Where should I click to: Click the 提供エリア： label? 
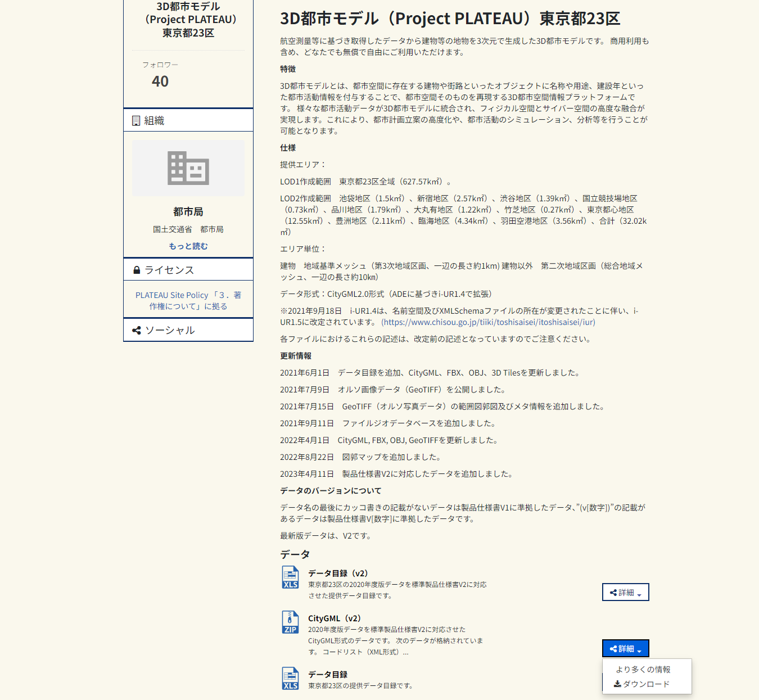pos(303,164)
